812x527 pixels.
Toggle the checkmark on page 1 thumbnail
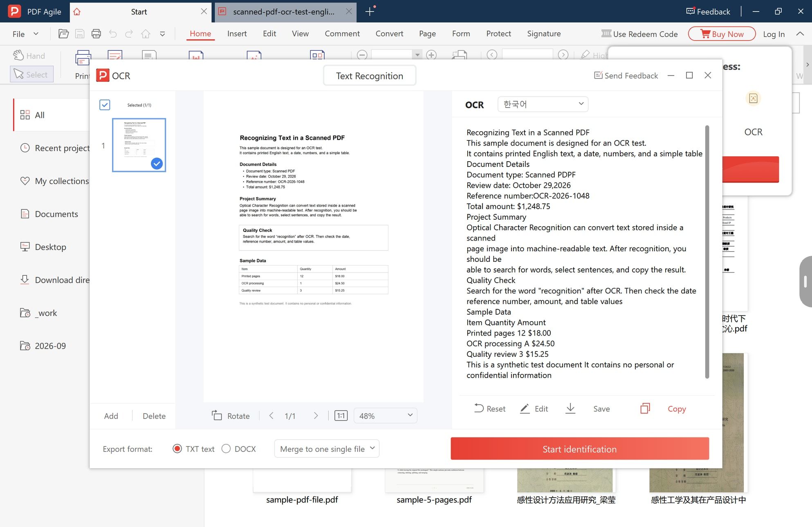pyautogui.click(x=157, y=163)
